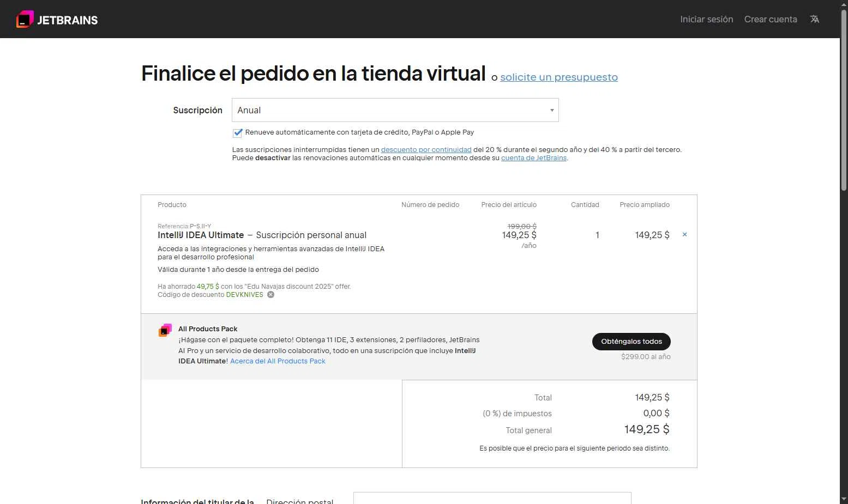Click the All Products Pack icon
This screenshot has height=504, width=848.
165,330
